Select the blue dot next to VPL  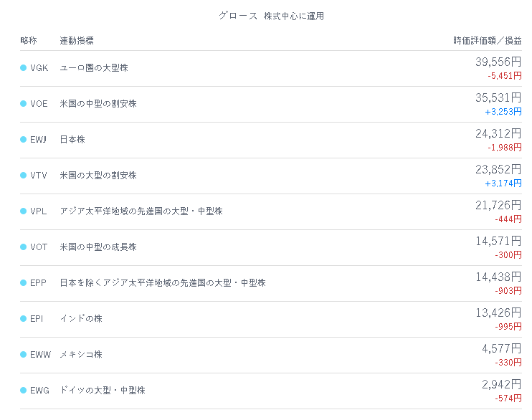(23, 211)
